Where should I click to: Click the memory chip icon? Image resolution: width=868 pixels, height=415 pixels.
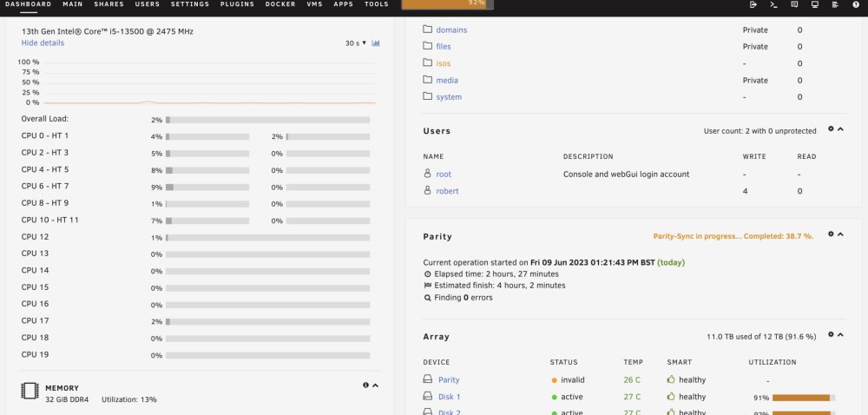pos(30,391)
